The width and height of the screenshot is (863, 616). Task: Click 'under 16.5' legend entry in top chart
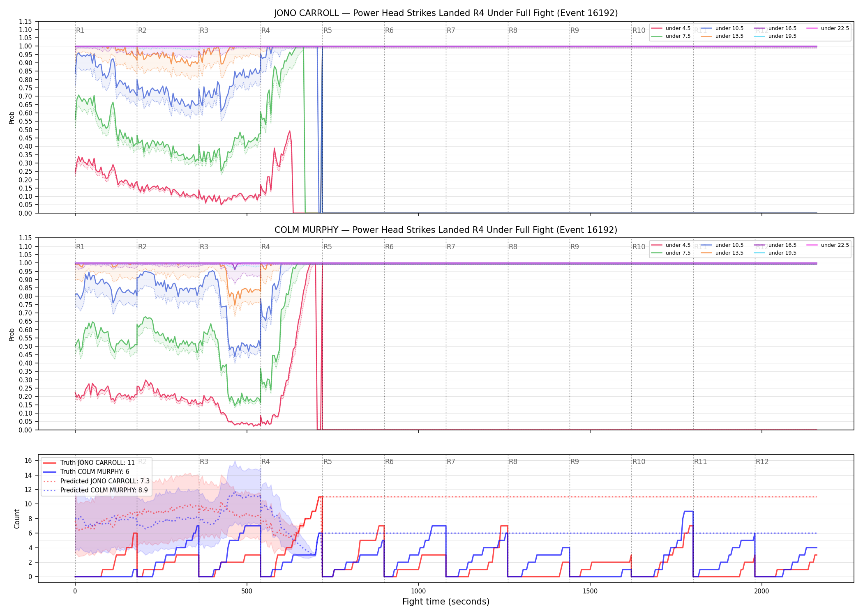[775, 28]
